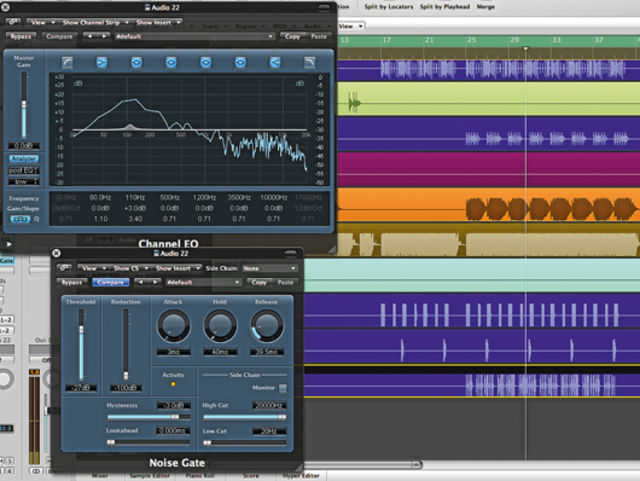This screenshot has height=481, width=640.
Task: Click the 3.40 Q value field
Action: pos(135,219)
